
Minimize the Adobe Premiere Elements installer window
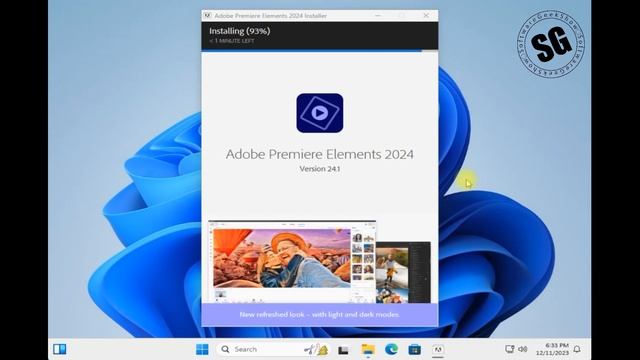click(x=378, y=16)
